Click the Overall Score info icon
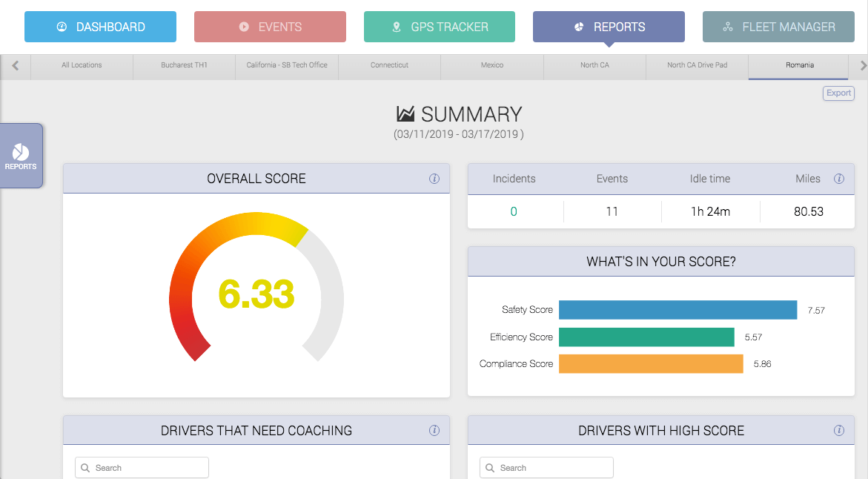This screenshot has height=479, width=868. click(434, 179)
